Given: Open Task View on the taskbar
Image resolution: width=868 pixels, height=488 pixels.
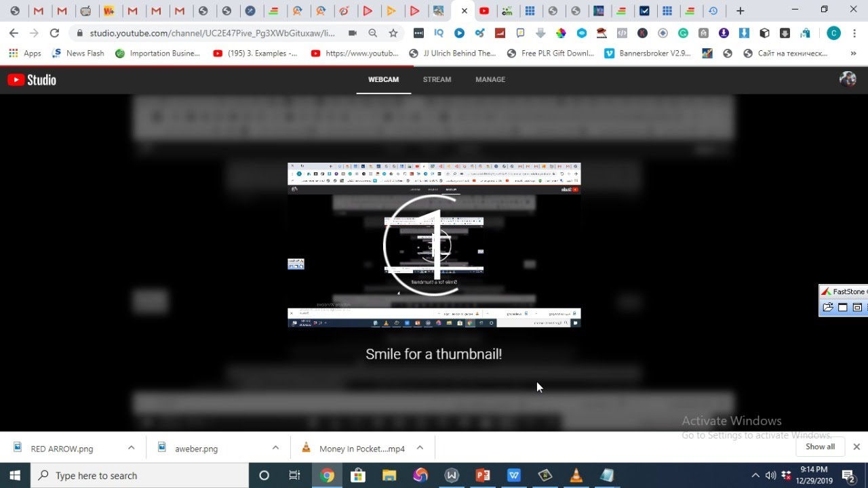Looking at the screenshot, I should 294,475.
